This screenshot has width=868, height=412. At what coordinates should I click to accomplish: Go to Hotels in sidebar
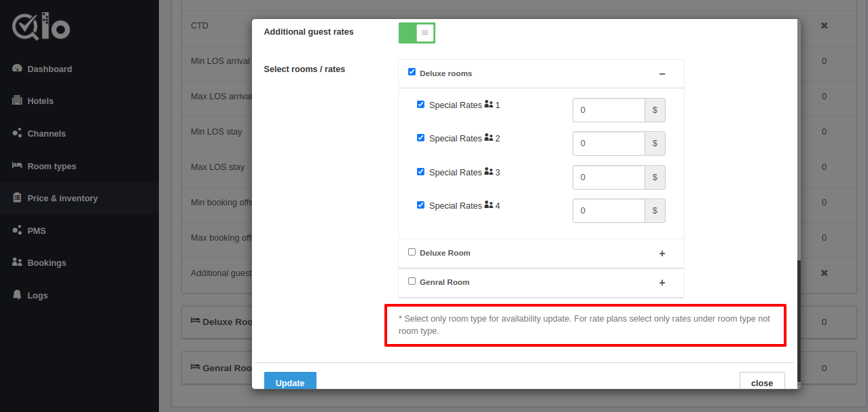40,101
